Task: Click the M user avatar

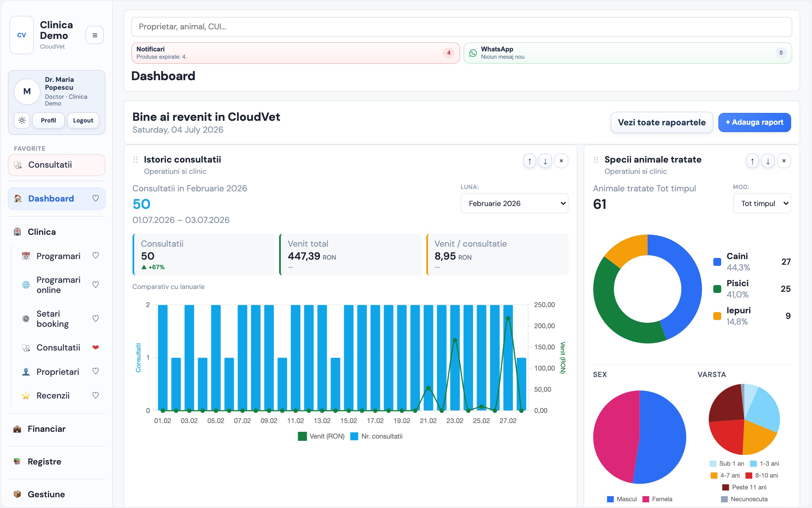Action: (x=27, y=91)
